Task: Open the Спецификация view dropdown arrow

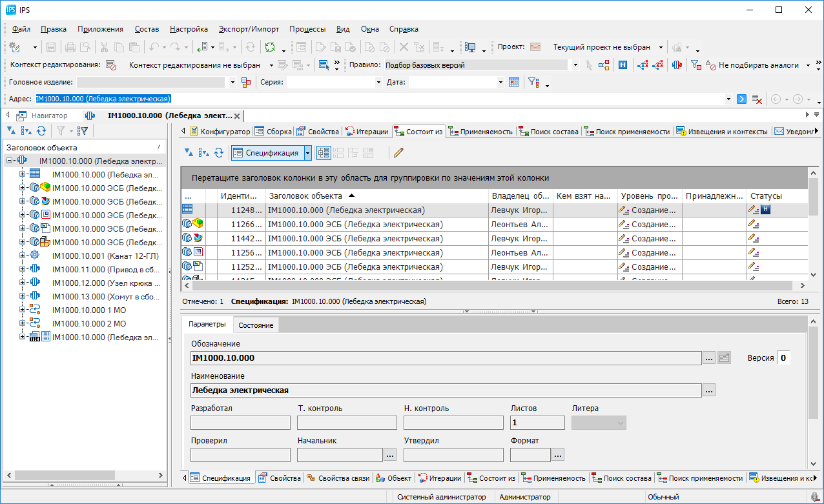Action: (x=308, y=152)
